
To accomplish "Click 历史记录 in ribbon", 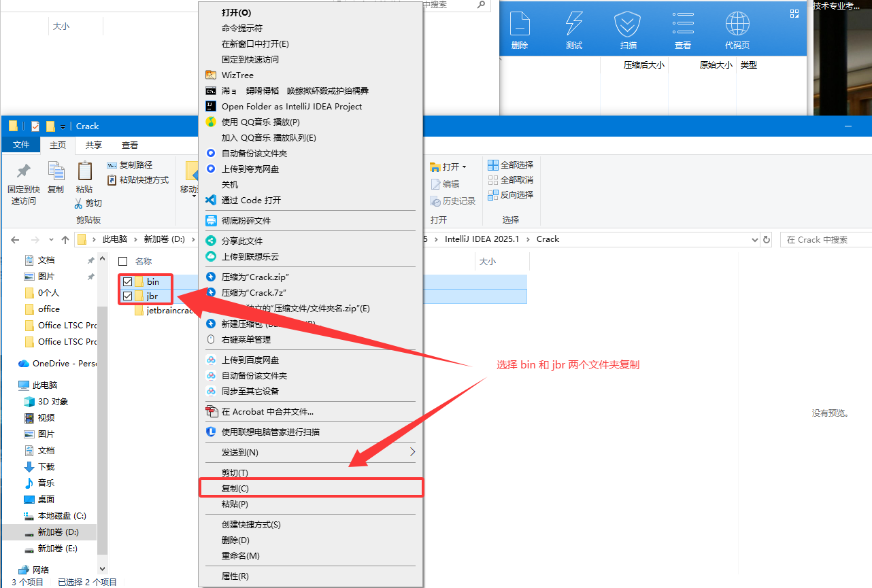I will coord(453,201).
